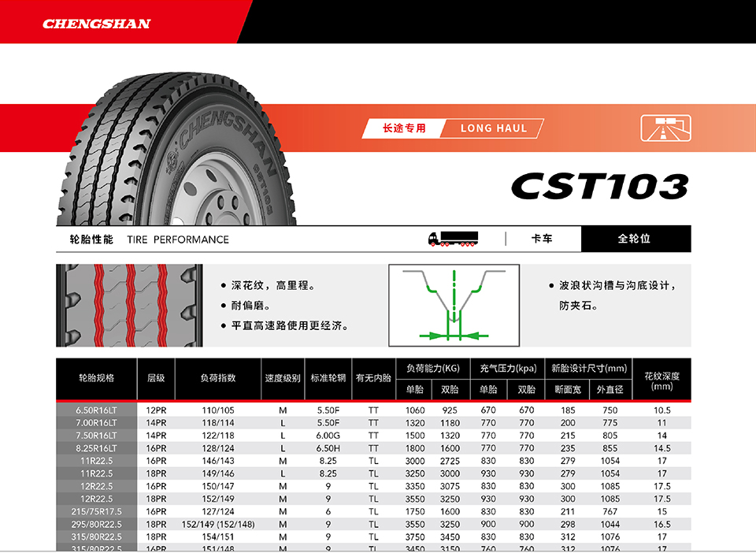Click the 127/124 load index cell
This screenshot has height=553, width=756.
(218, 511)
